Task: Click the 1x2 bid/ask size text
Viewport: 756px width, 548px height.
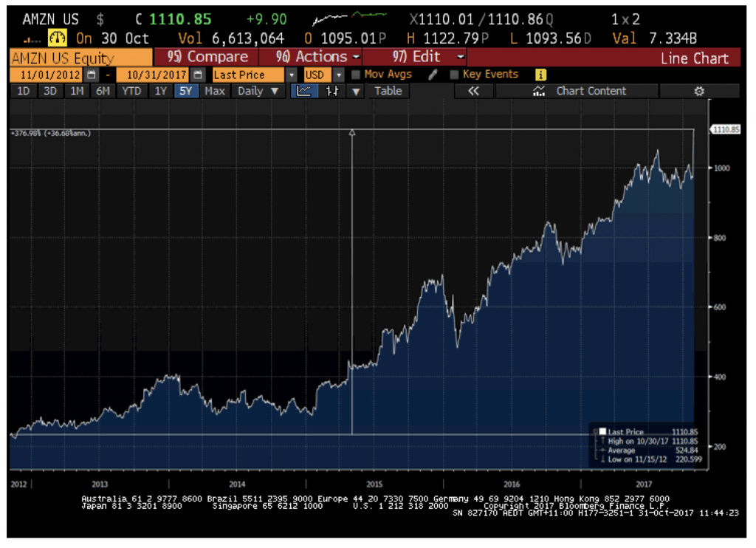Action: coord(625,19)
